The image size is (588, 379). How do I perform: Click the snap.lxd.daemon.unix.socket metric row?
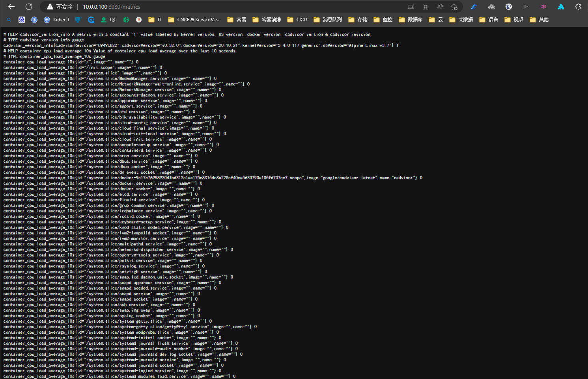click(118, 277)
